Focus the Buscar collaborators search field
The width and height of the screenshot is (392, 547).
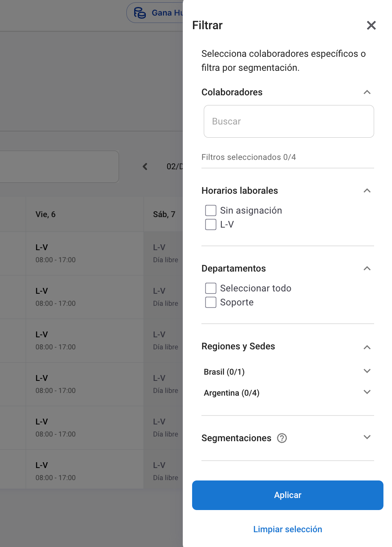click(x=289, y=121)
